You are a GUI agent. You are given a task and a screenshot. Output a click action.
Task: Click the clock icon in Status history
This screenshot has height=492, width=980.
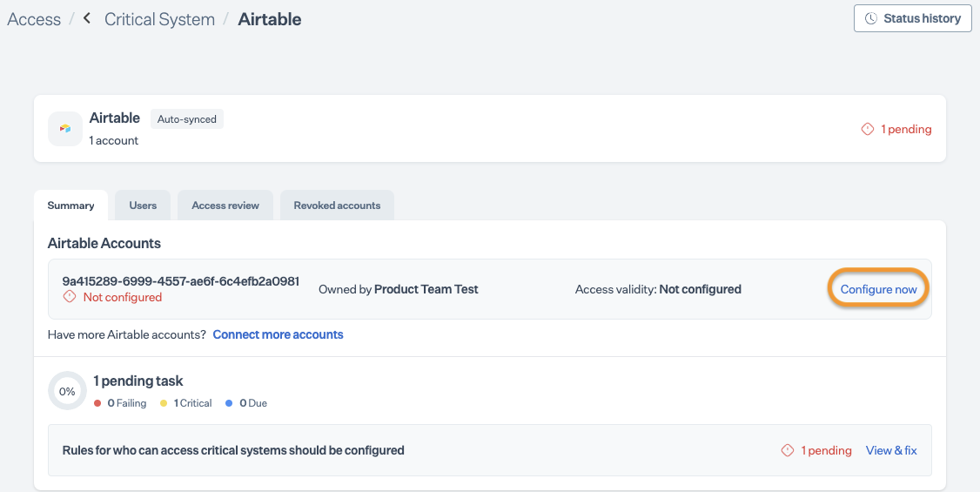coord(870,19)
